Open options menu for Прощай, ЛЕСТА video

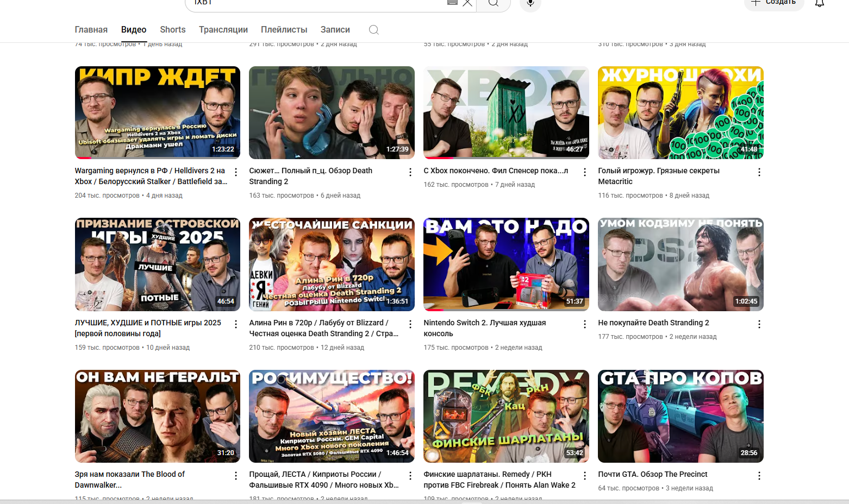[410, 476]
